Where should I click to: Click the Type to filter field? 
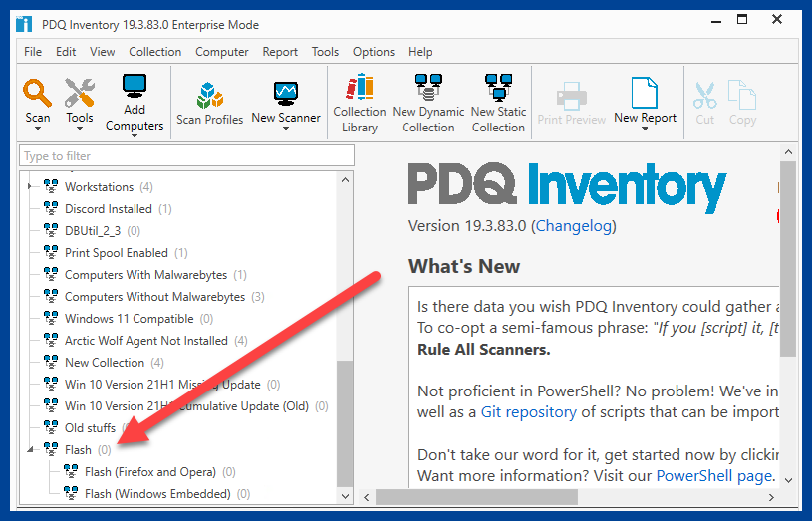pos(187,155)
